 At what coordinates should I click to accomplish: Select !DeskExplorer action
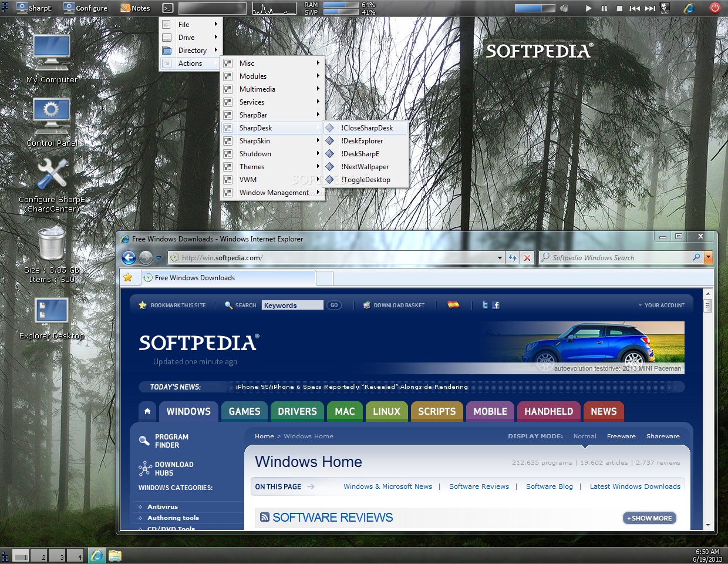(x=366, y=141)
